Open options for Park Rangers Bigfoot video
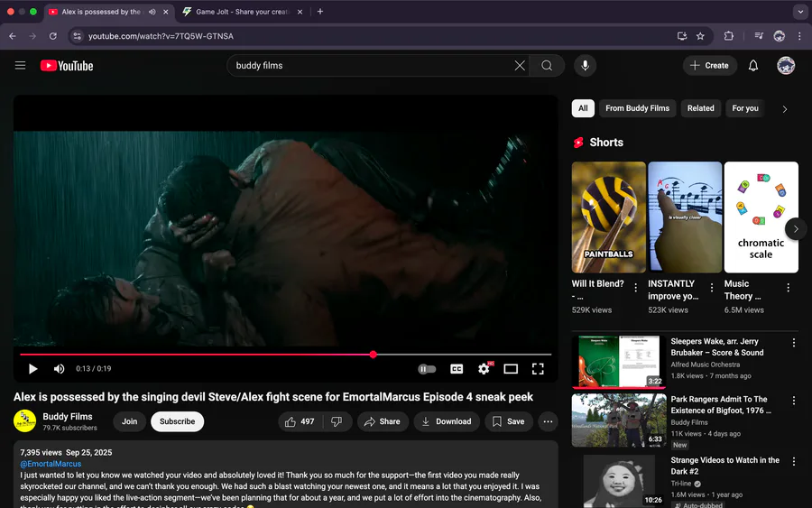This screenshot has width=812, height=508. tap(794, 401)
